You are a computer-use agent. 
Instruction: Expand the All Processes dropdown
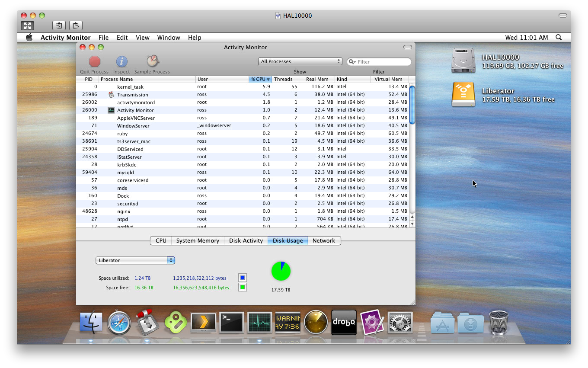pyautogui.click(x=300, y=61)
